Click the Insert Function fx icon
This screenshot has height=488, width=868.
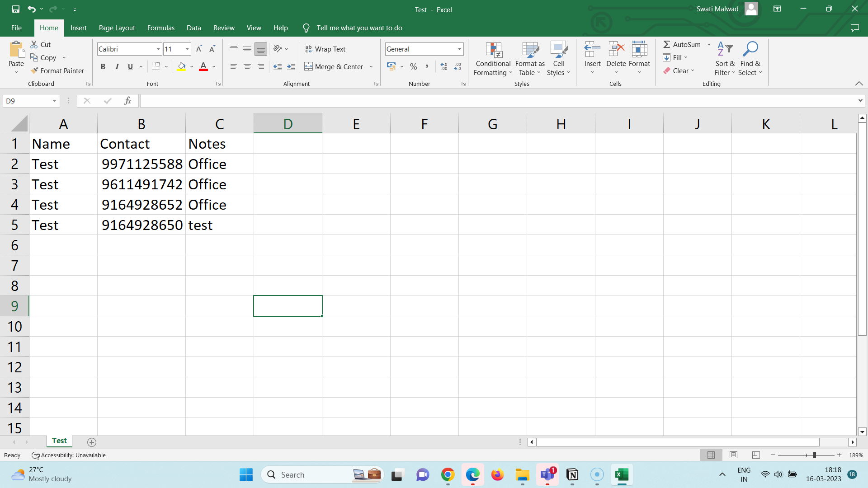tap(127, 101)
